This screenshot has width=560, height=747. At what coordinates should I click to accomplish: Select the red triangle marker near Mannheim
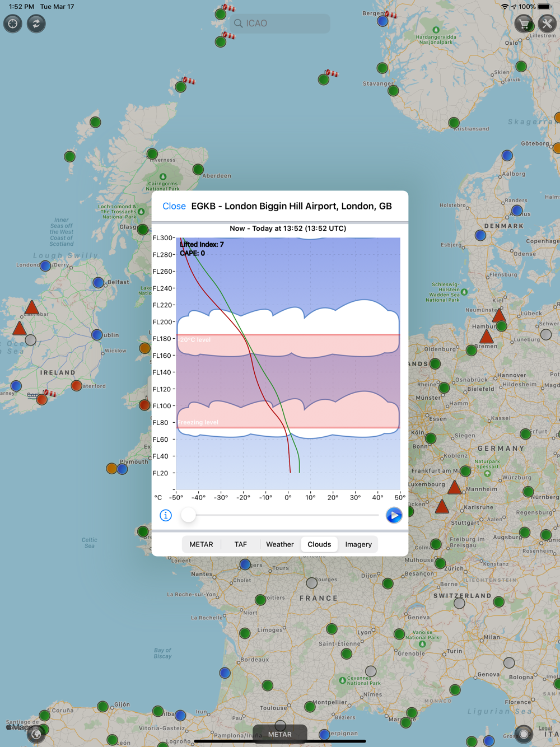pyautogui.click(x=455, y=487)
